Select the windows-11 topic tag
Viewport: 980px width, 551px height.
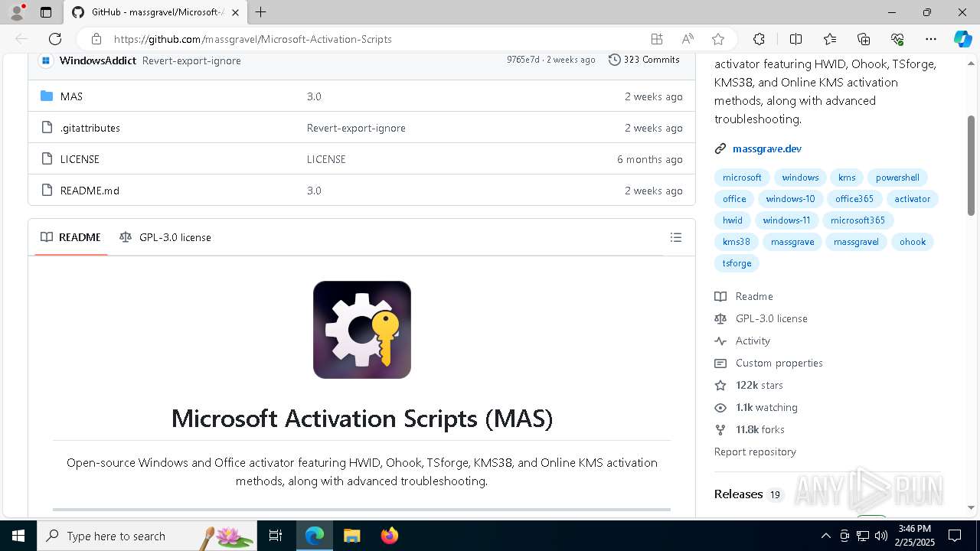point(786,220)
